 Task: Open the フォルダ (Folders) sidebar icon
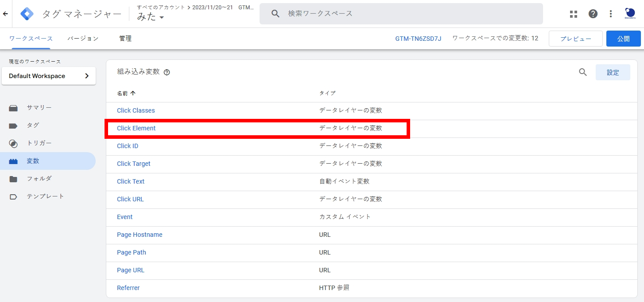[x=13, y=178]
